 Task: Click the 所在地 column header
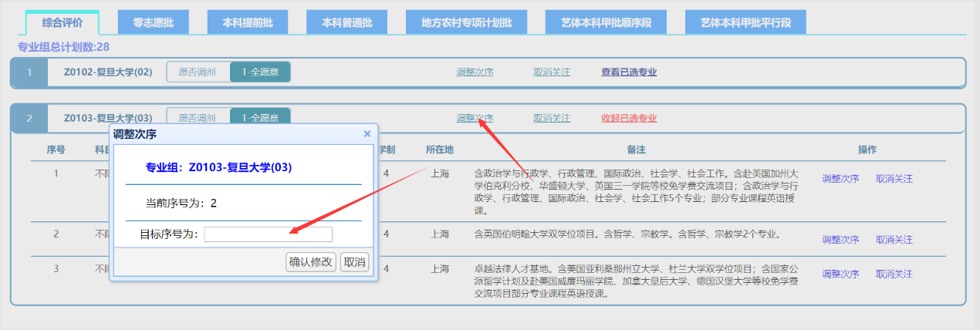[440, 150]
